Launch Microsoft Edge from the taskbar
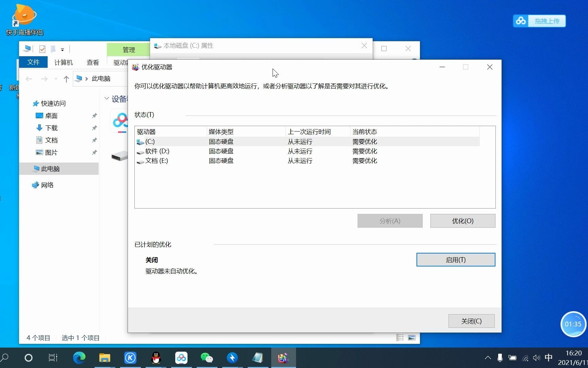 [79, 357]
